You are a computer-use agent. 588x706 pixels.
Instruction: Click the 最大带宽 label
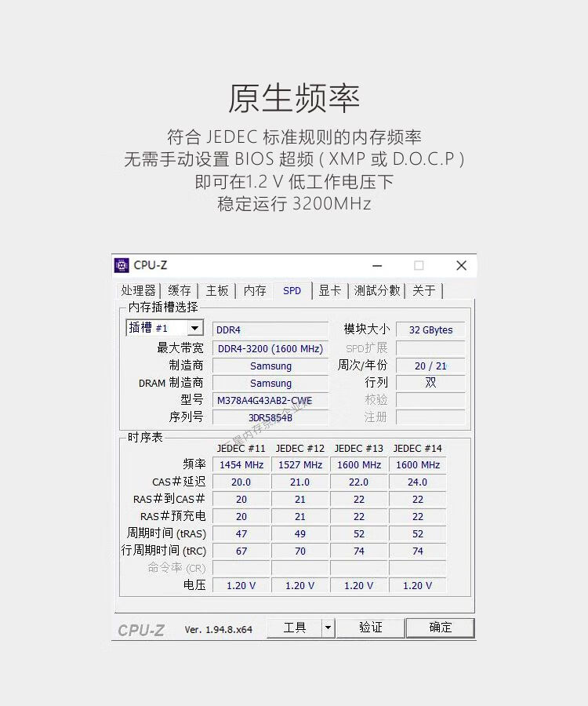pyautogui.click(x=180, y=348)
